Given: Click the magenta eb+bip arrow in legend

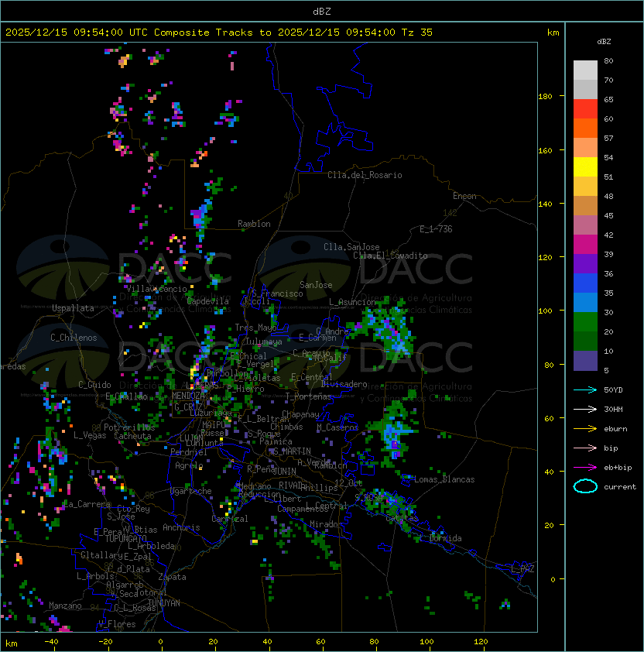Looking at the screenshot, I should (585, 468).
